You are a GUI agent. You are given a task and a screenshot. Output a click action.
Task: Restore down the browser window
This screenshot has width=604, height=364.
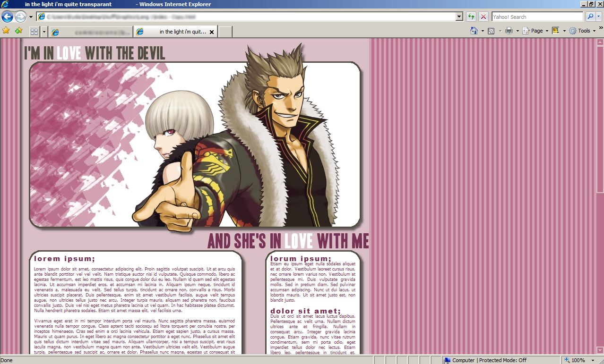(591, 4)
